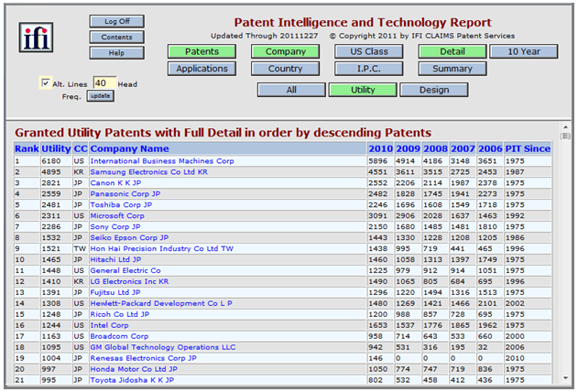Click the scrollbar down arrow
Screen dimensions: 578x392
pos(565,378)
